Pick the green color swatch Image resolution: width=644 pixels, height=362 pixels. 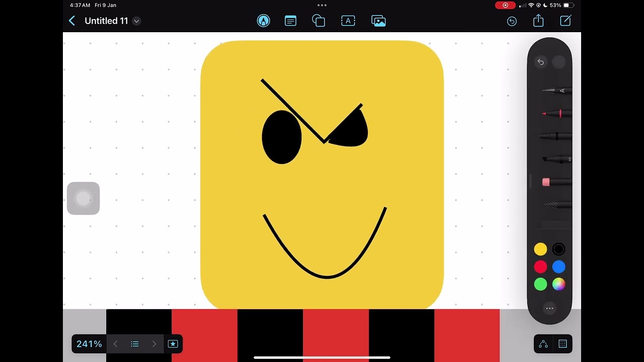tap(540, 285)
